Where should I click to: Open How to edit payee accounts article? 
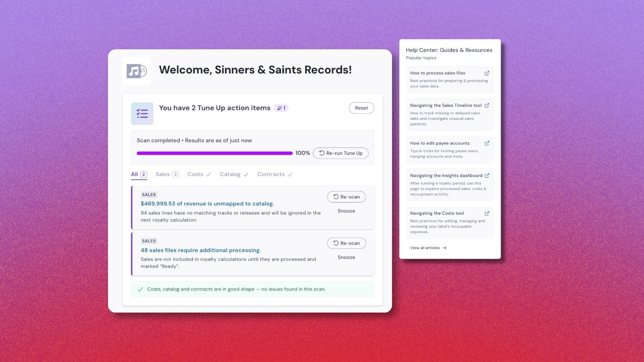click(x=450, y=149)
